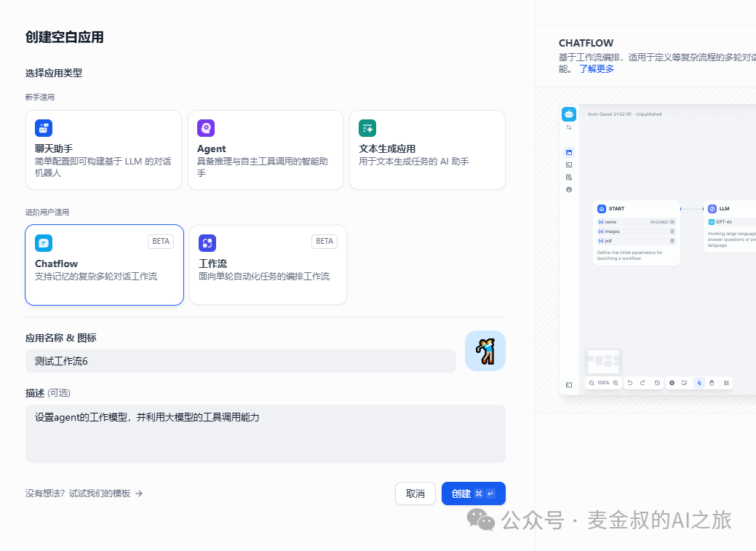
Task: Click the START node home icon in preview
Action: coord(602,209)
